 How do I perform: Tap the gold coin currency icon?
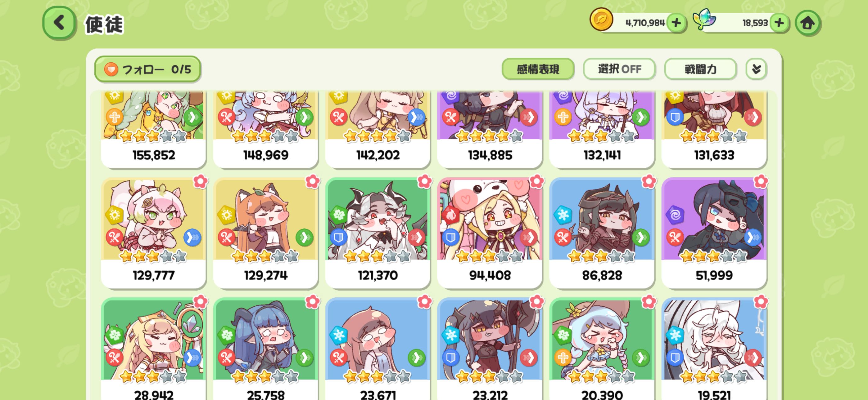[601, 19]
